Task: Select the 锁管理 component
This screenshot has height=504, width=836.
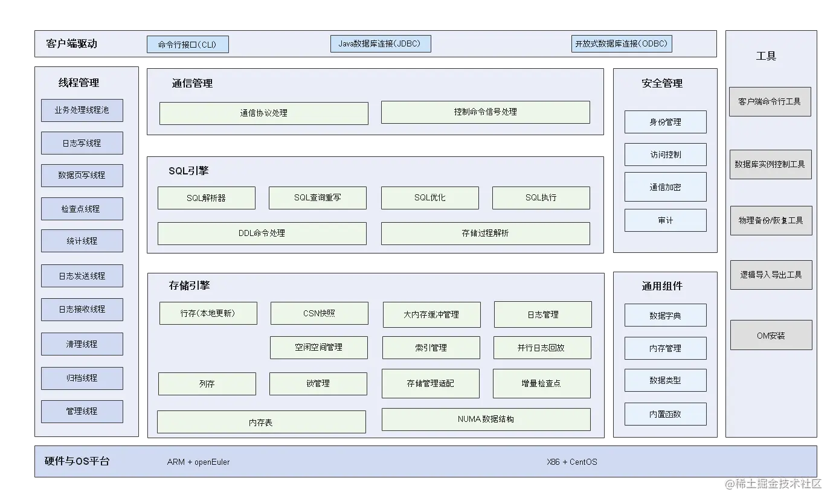Action: 318,383
